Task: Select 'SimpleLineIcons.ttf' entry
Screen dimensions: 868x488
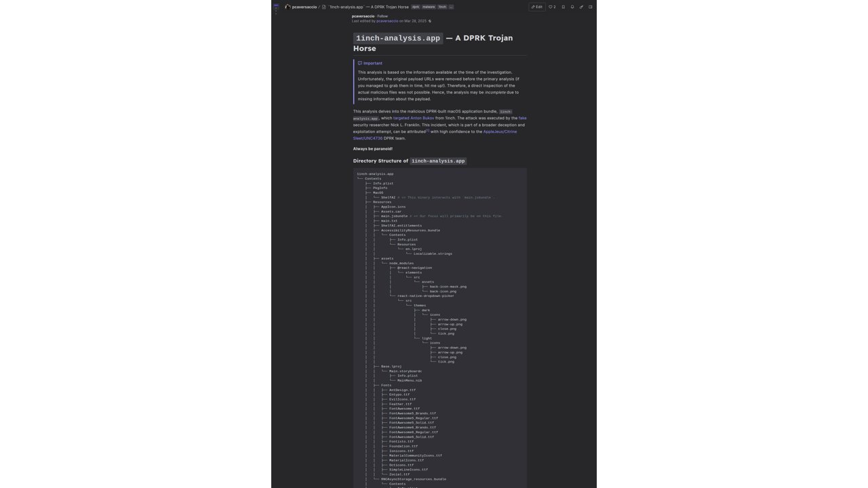Action: (408, 470)
